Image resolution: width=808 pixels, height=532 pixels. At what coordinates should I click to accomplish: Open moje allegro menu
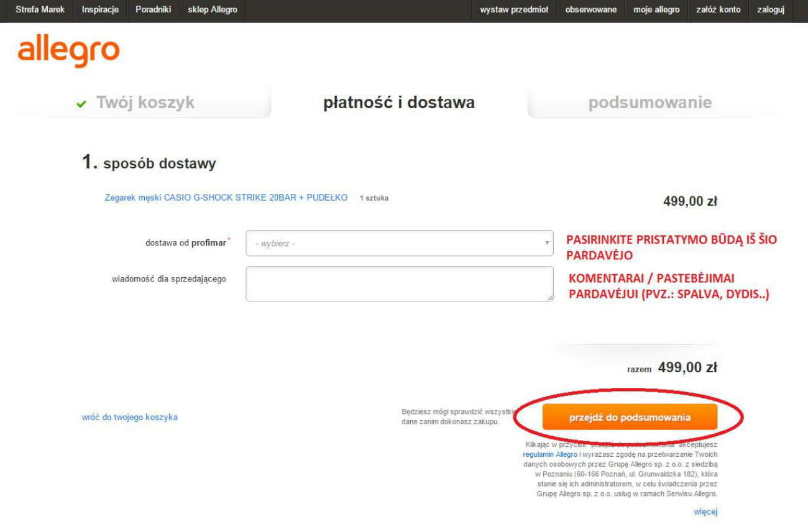[x=656, y=10]
